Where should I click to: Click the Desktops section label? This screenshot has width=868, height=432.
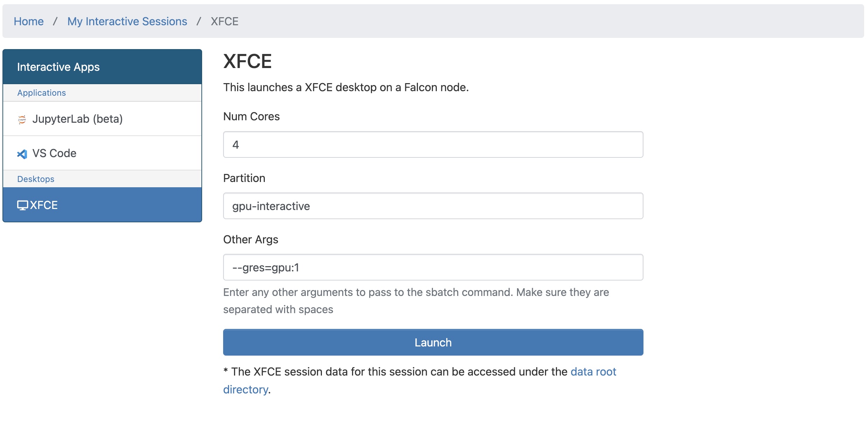pyautogui.click(x=36, y=179)
